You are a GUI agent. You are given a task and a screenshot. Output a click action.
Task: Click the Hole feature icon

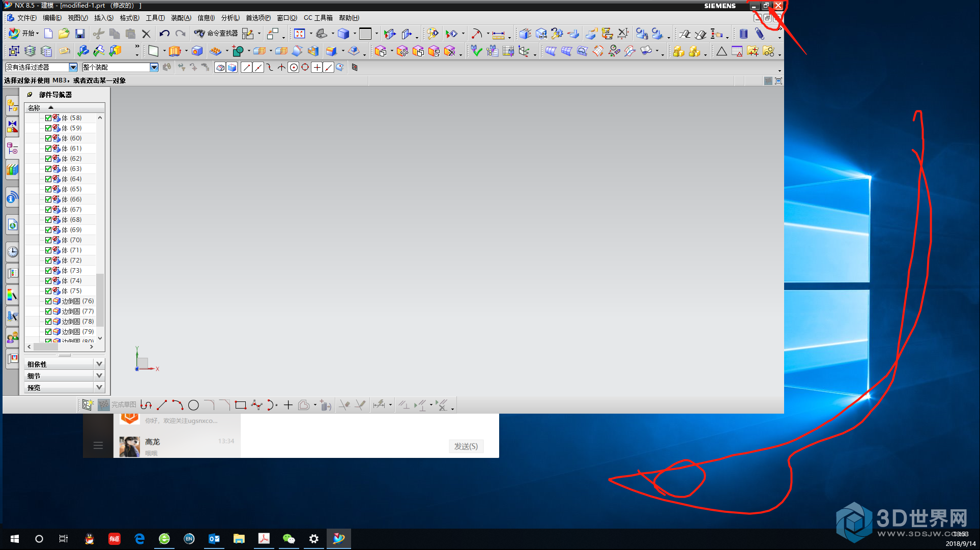(x=197, y=51)
